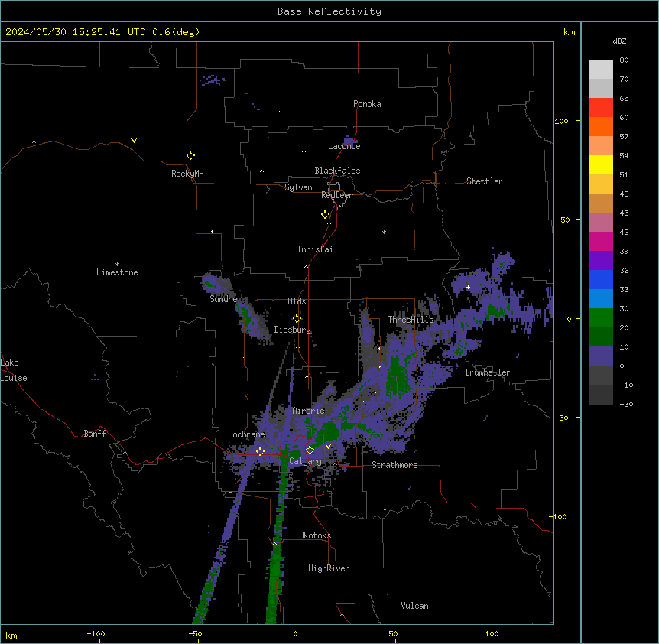Select the Vulcan town label
This screenshot has width=659, height=644.
tap(415, 606)
